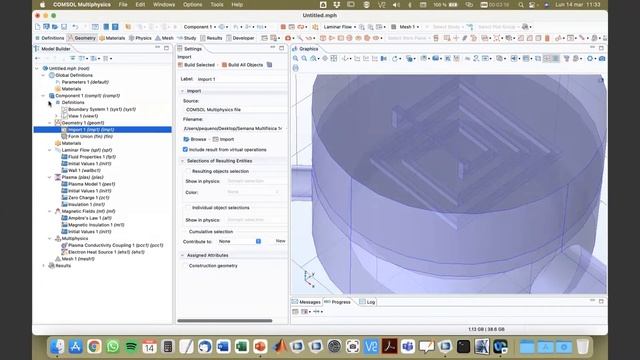
Task: Click Zoom Out icon in Graphics toolbar
Action: click(304, 59)
